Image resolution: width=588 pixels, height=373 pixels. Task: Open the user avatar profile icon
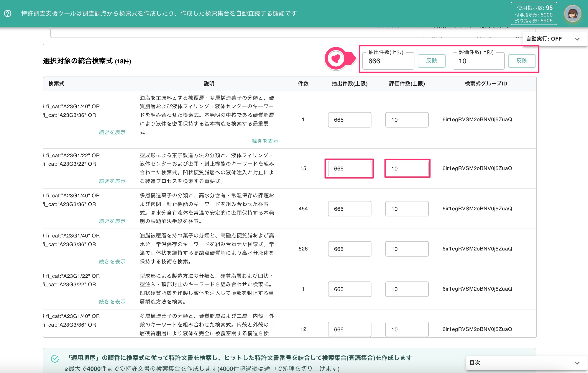point(573,13)
